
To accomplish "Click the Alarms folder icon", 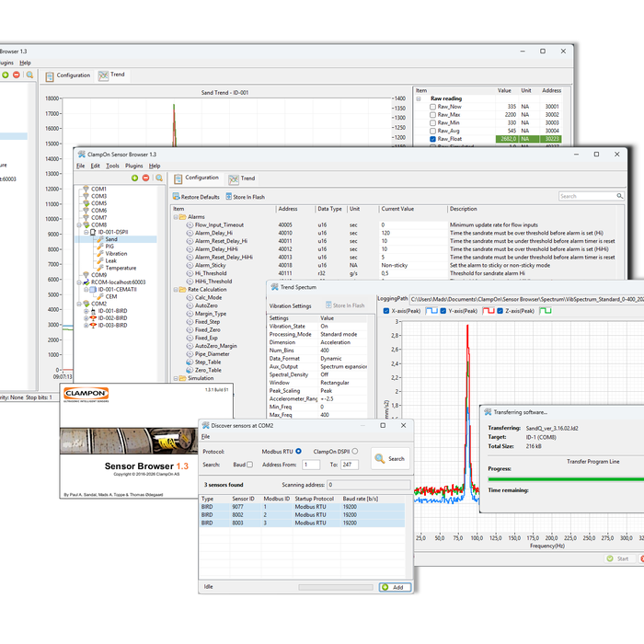I will (x=182, y=216).
